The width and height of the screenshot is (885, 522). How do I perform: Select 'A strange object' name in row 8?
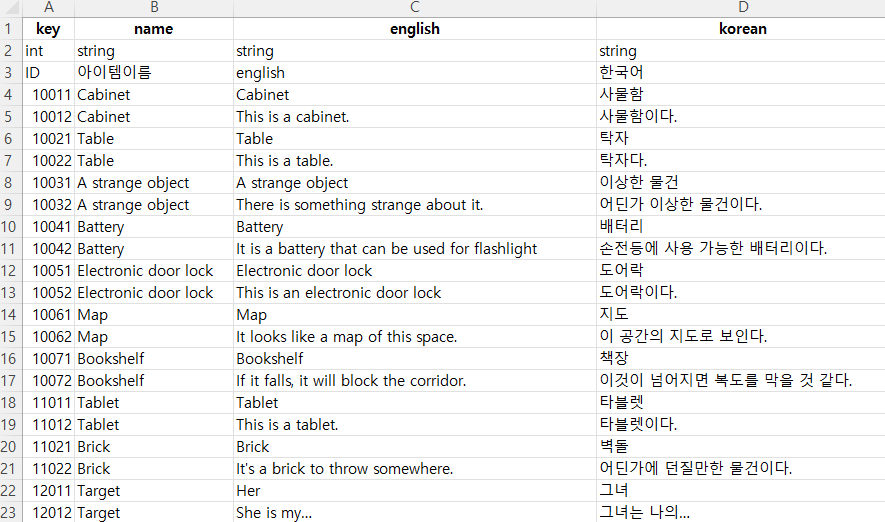click(154, 183)
